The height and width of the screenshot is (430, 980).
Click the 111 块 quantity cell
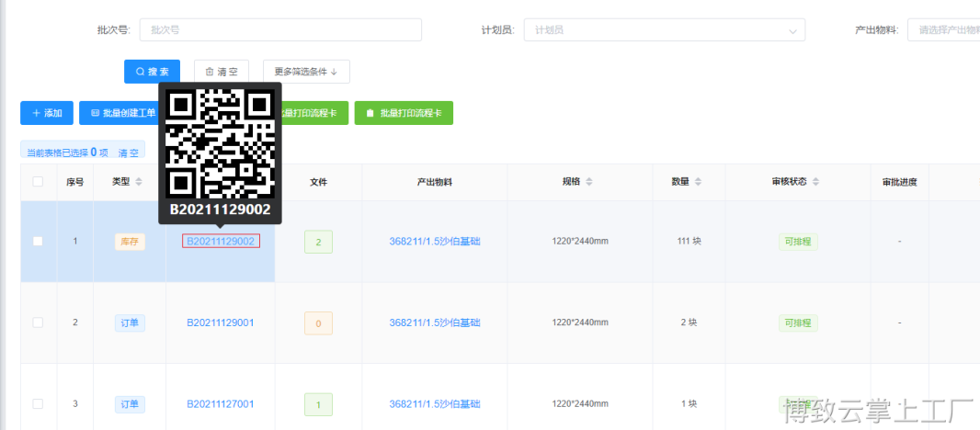689,242
